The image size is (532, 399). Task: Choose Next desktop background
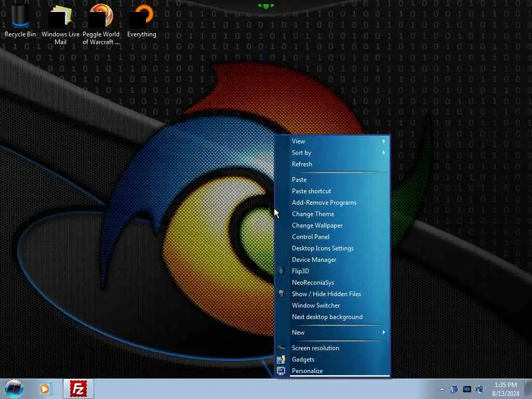tap(332, 317)
